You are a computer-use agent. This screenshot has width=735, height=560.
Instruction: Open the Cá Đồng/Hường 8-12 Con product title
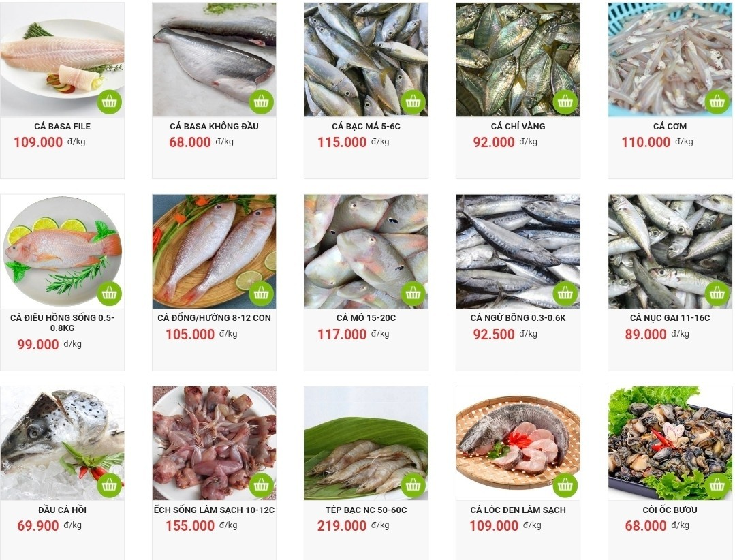(214, 318)
